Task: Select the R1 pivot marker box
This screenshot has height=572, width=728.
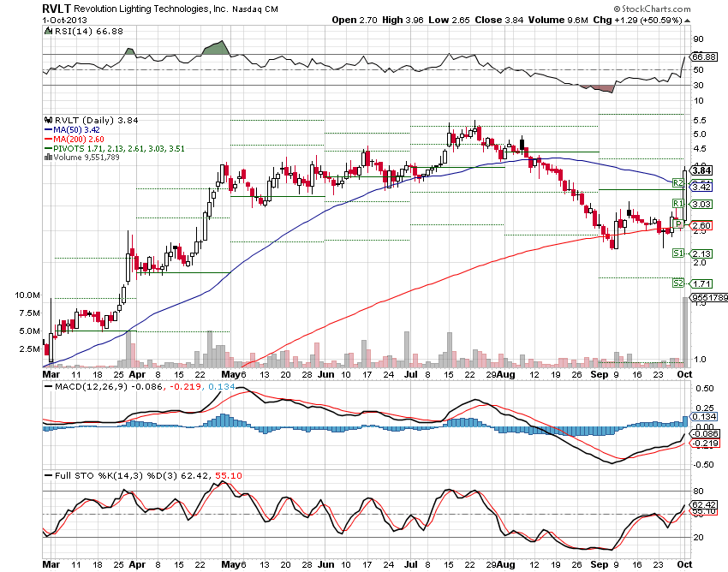Action: tap(678, 203)
